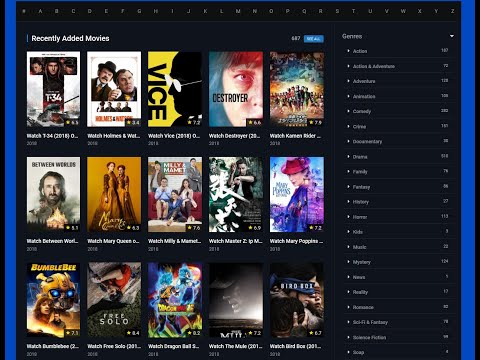Open the Milly & Mamet poster
The height and width of the screenshot is (360, 480).
coord(175,194)
